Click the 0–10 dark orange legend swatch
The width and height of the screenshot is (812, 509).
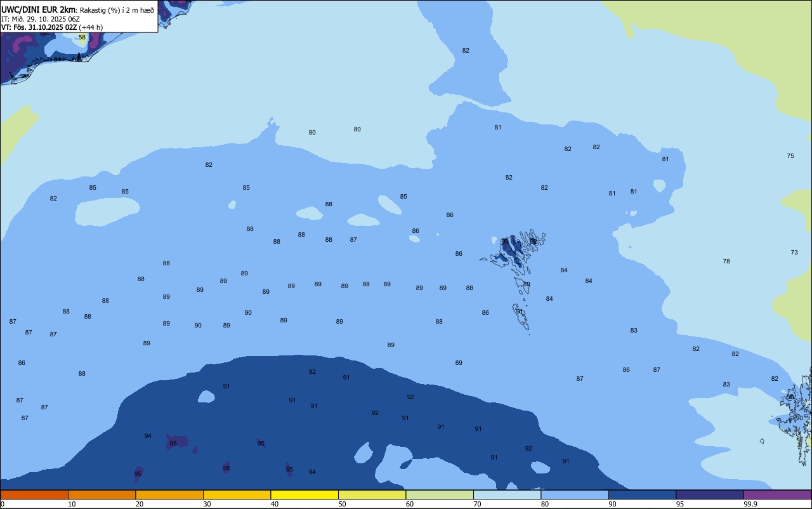(34, 494)
